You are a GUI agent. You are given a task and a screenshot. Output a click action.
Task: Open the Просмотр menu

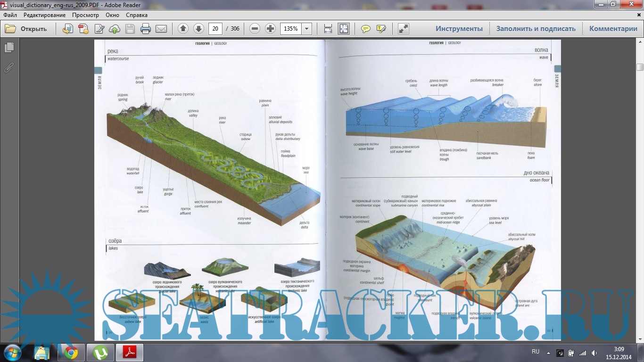pos(85,15)
